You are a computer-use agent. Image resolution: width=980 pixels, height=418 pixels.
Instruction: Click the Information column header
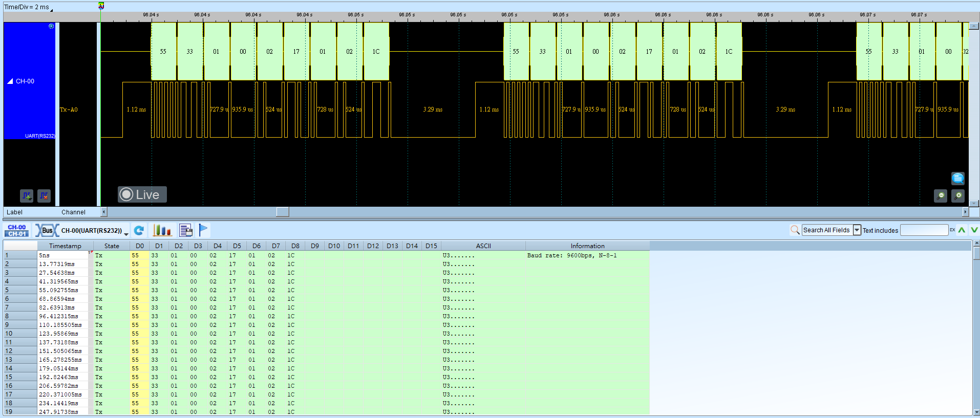[588, 246]
